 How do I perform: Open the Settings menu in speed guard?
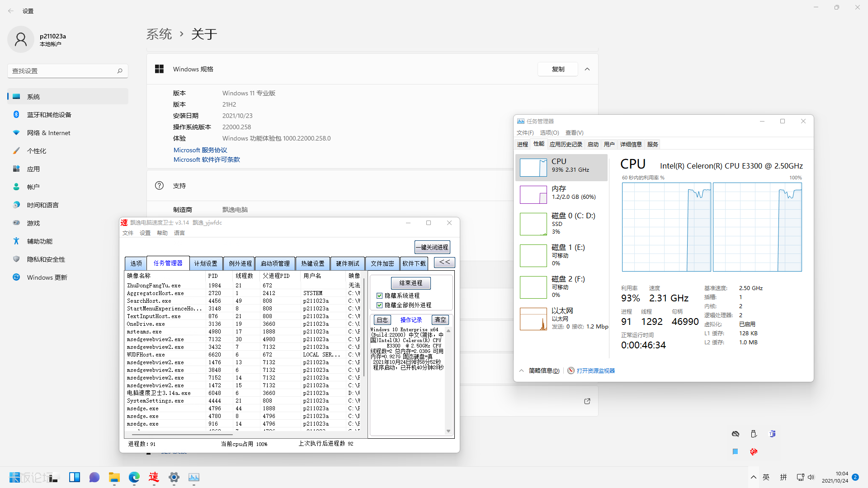[145, 233]
